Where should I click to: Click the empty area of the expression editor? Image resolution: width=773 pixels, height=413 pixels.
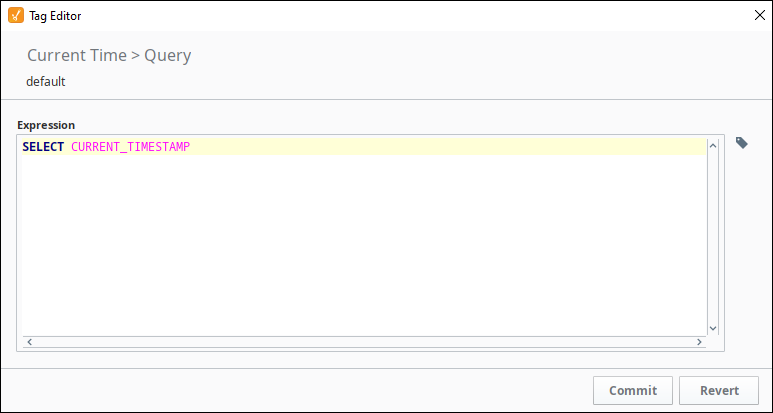coord(364,245)
